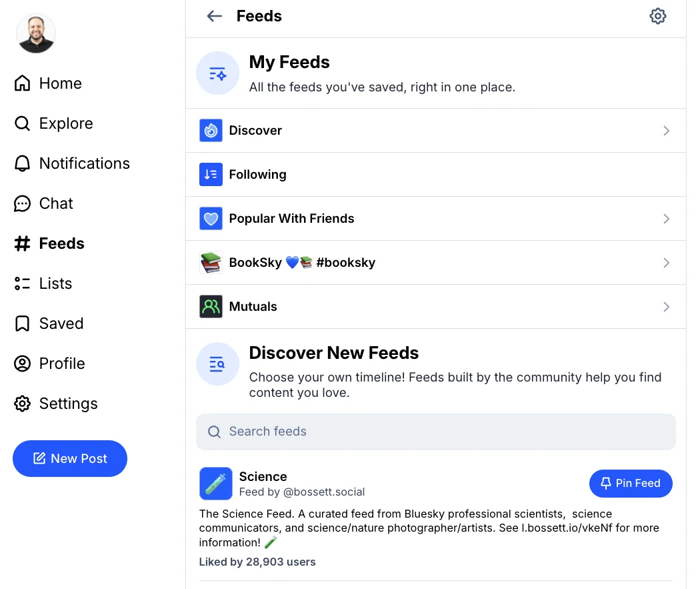700x589 pixels.
Task: Open Saved in the sidebar
Action: (x=49, y=324)
